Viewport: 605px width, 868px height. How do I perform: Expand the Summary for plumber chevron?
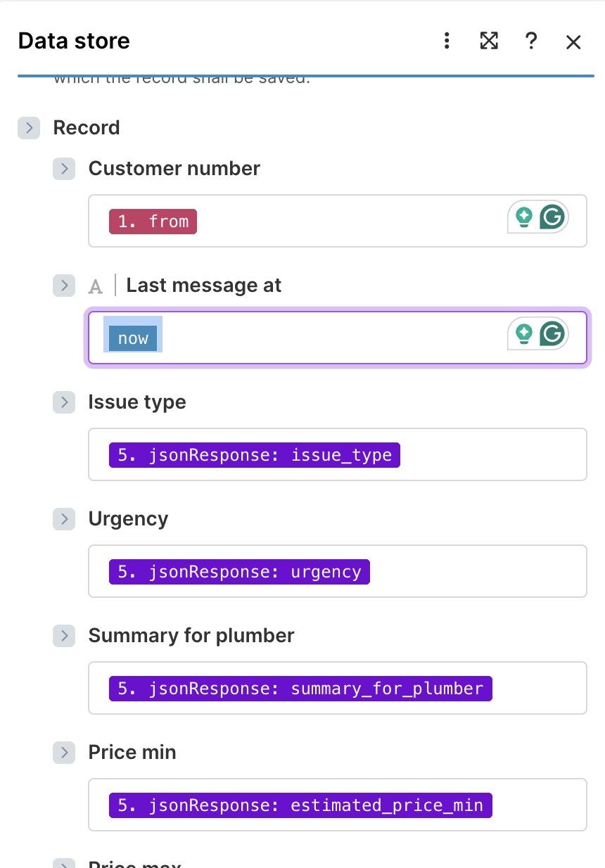point(64,636)
